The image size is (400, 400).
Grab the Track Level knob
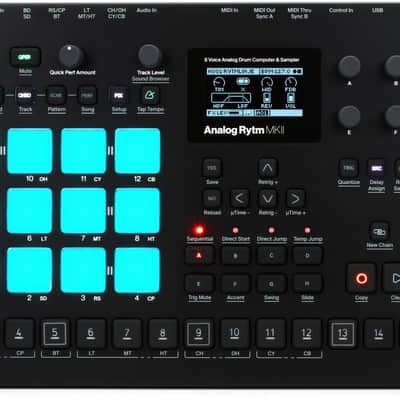150,56
